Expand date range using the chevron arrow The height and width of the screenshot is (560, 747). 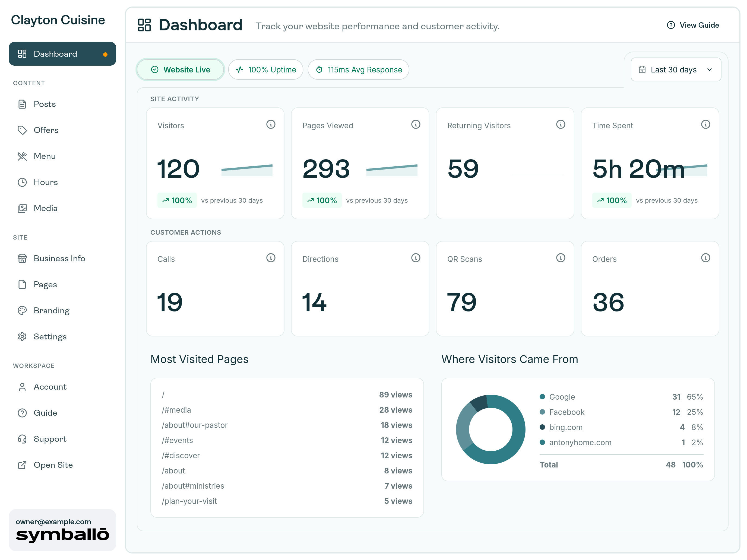[710, 69]
